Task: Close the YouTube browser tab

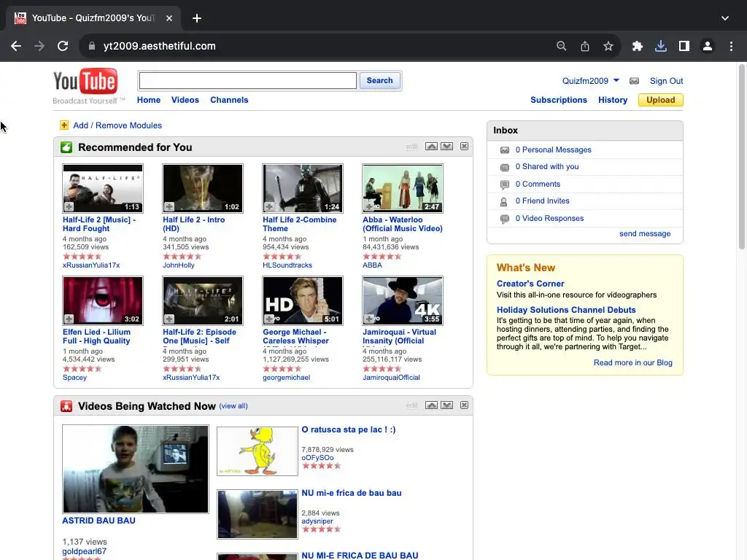Action: [169, 18]
